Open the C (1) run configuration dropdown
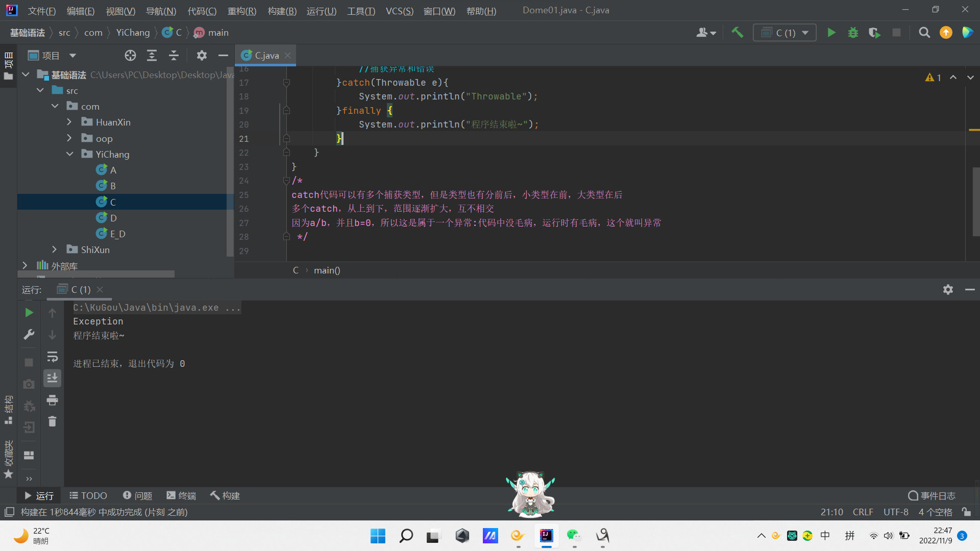Viewport: 980px width, 551px height. (785, 33)
